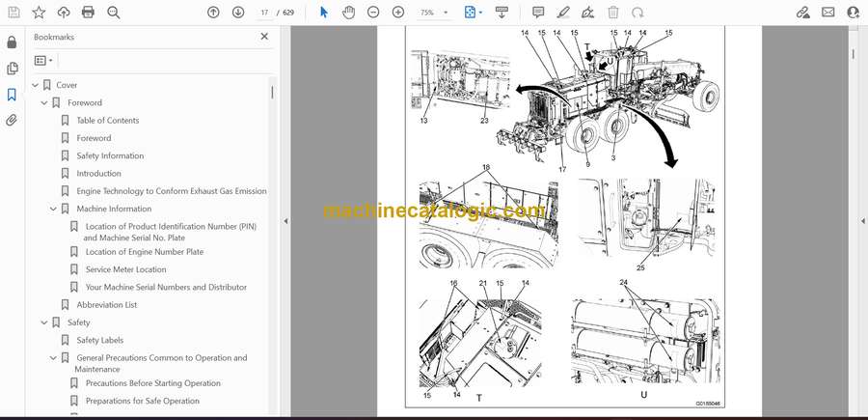Open Preparations for Safe Operation bookmark
Image resolution: width=868 pixels, height=420 pixels.
coord(143,401)
